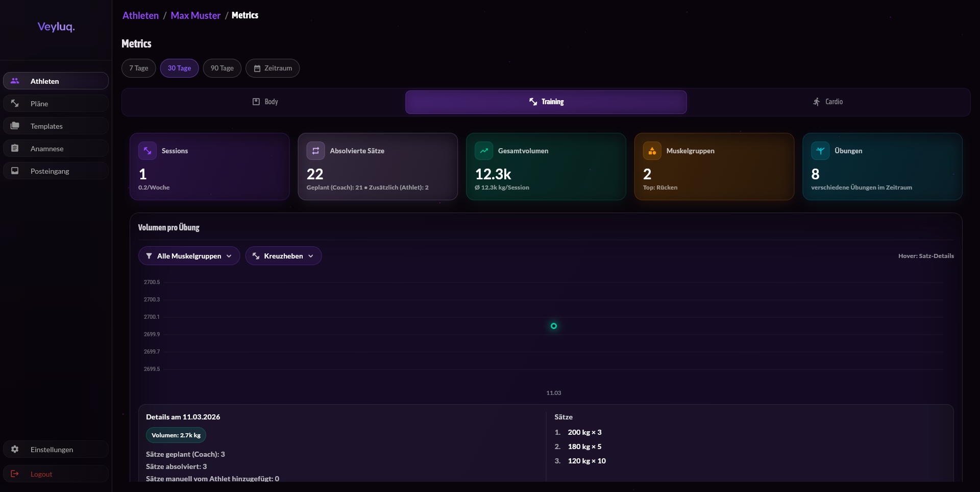
Task: Click the Einstellungen gear icon
Action: tap(15, 449)
